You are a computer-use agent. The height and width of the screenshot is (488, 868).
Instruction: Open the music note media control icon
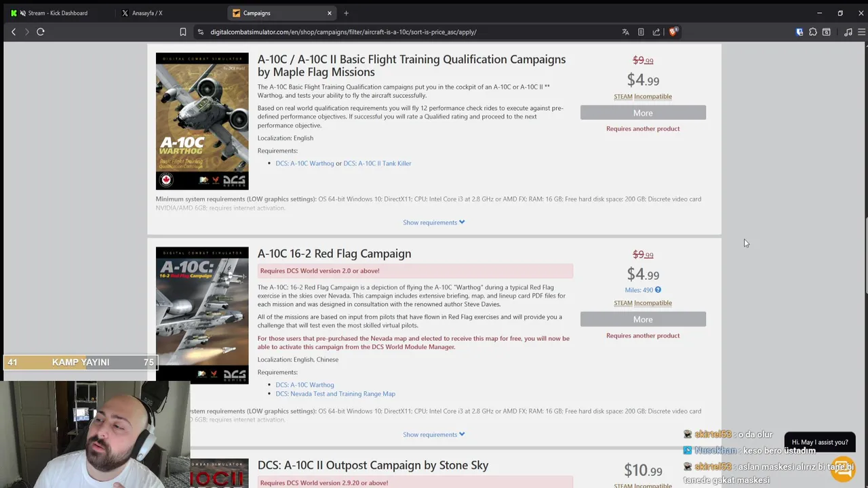tap(848, 32)
